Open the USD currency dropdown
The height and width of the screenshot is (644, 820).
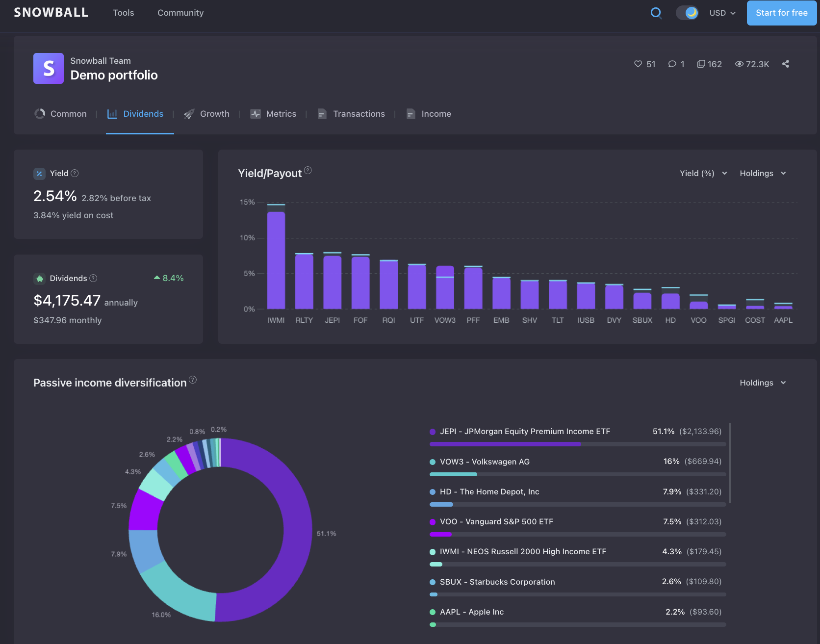click(x=722, y=13)
